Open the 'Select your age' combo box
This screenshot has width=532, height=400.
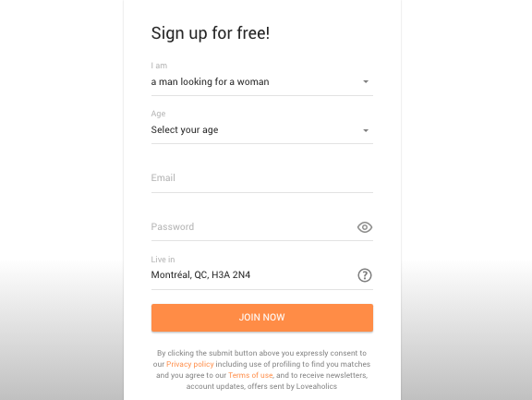262,130
